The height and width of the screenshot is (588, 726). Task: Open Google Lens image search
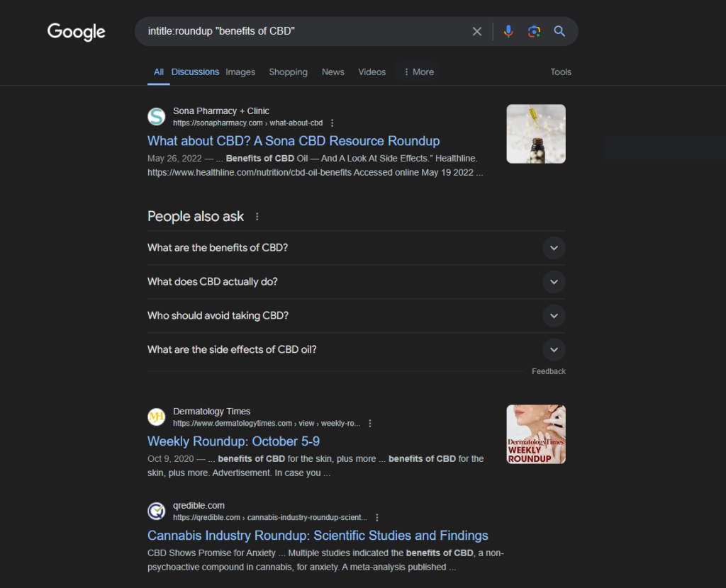tap(534, 31)
